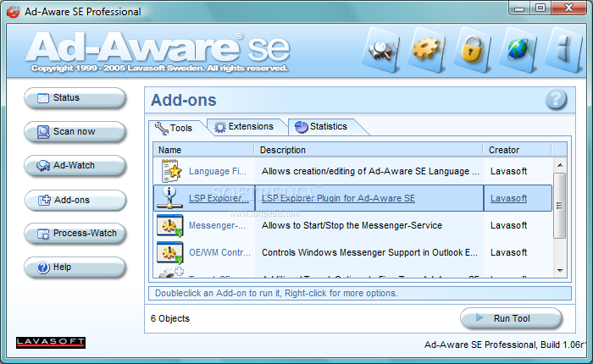Click the Ad-Aware SE Professional build text
Screen dimensions: 593x364
click(x=505, y=345)
